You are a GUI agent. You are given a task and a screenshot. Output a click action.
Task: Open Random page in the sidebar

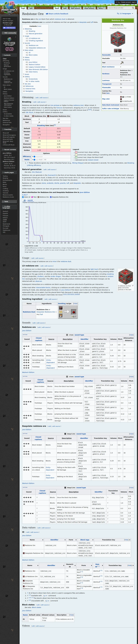pyautogui.click(x=8, y=23)
